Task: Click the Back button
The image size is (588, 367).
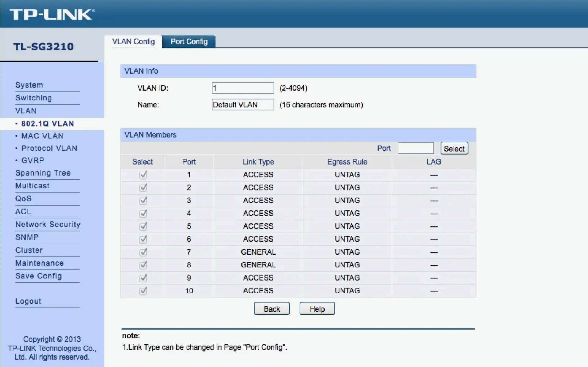Action: (271, 309)
